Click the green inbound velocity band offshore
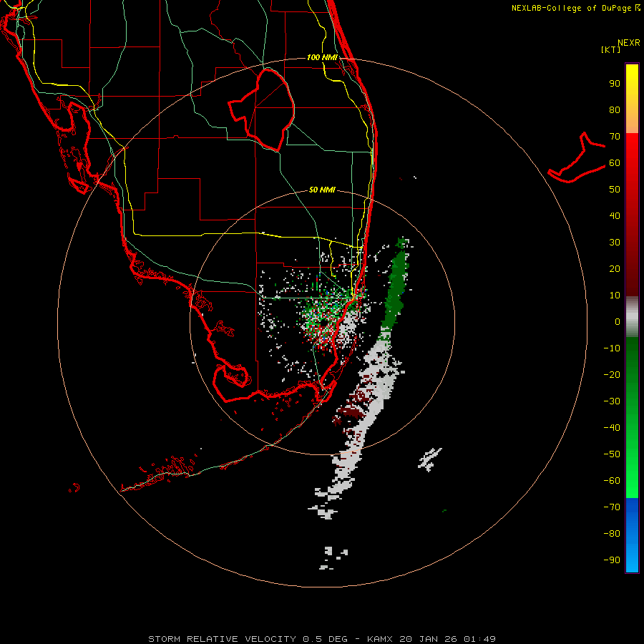 click(x=396, y=283)
